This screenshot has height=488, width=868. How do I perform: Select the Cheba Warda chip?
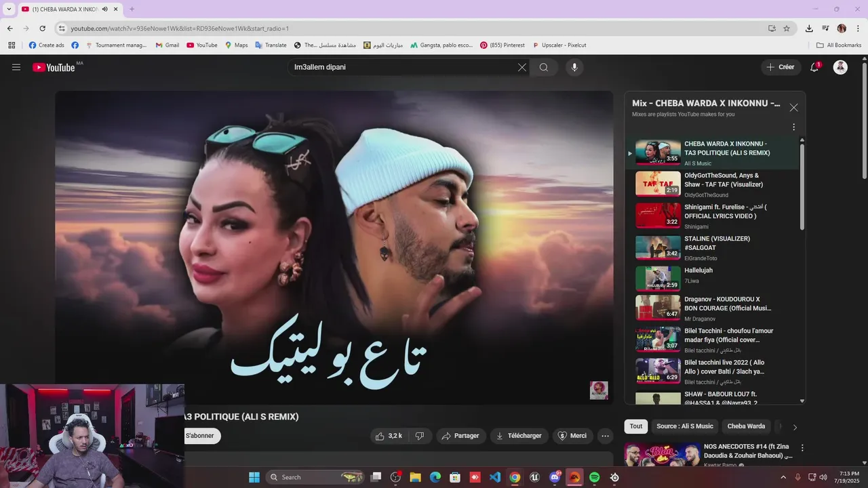[x=746, y=426]
